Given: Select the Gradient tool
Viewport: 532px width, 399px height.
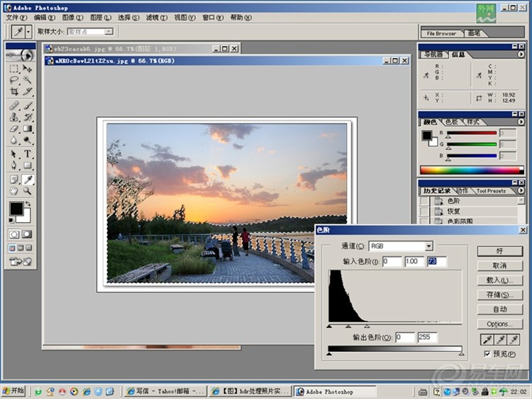Looking at the screenshot, I should [28, 129].
